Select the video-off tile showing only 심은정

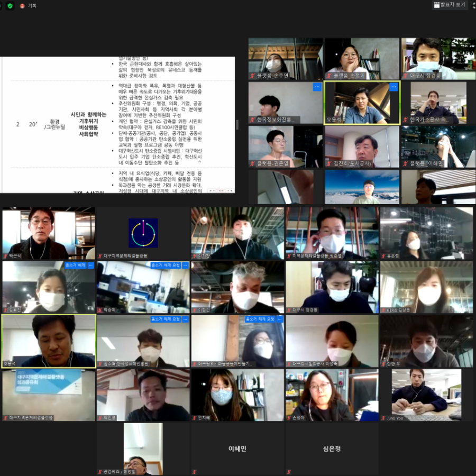pos(332,449)
